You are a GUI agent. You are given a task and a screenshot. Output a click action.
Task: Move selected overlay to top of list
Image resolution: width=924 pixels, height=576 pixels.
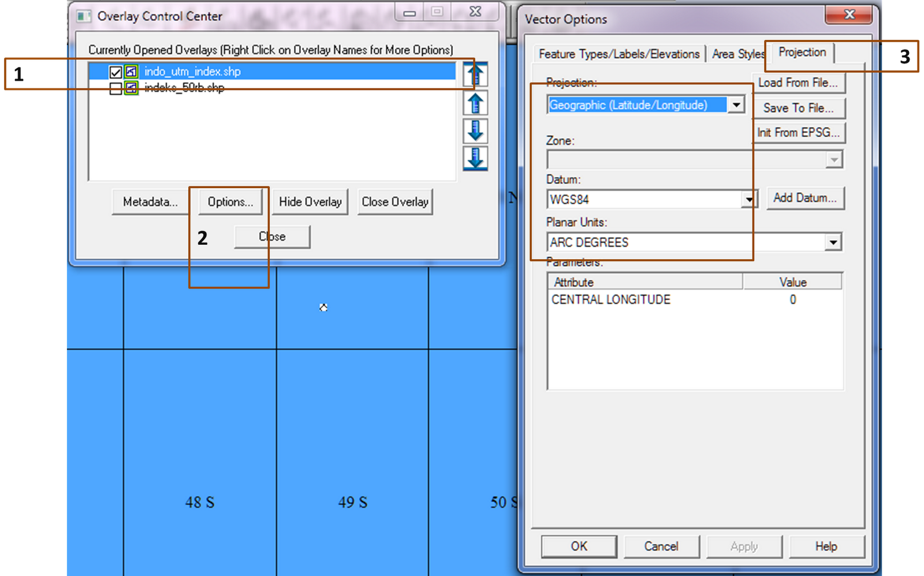coord(475,74)
